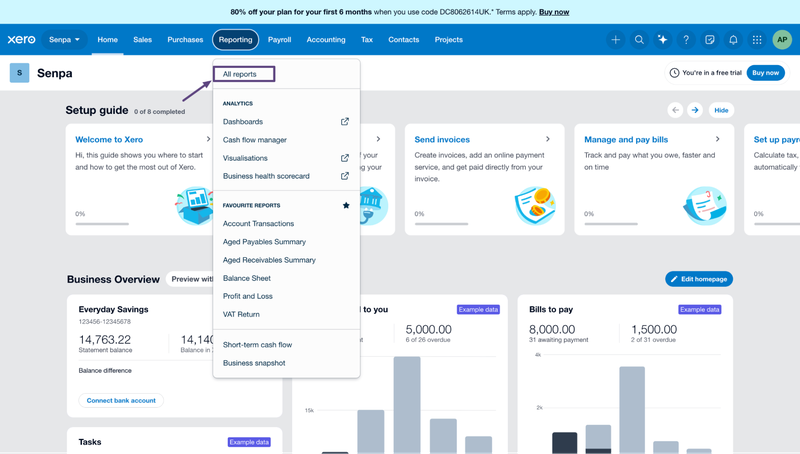
Task: Open the Welcome to Xero link
Action: click(109, 139)
